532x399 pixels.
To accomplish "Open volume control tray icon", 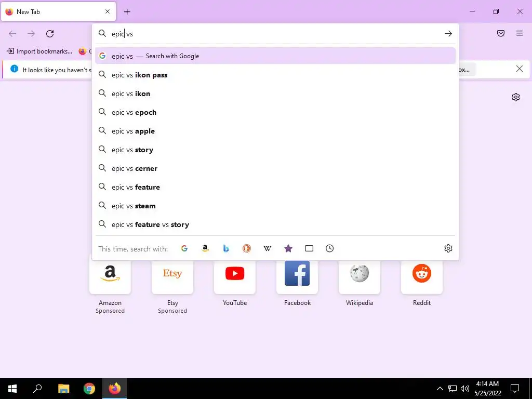I will coord(465,389).
